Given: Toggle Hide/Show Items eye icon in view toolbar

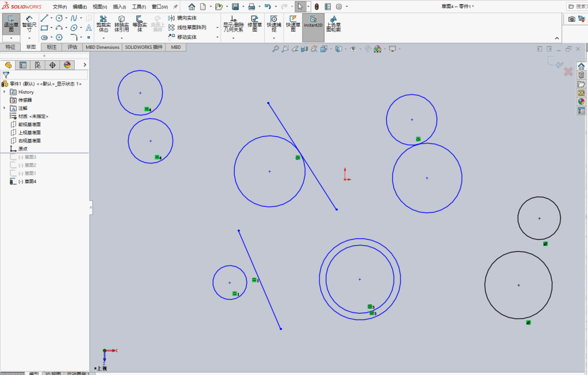Looking at the screenshot, I should [x=353, y=49].
